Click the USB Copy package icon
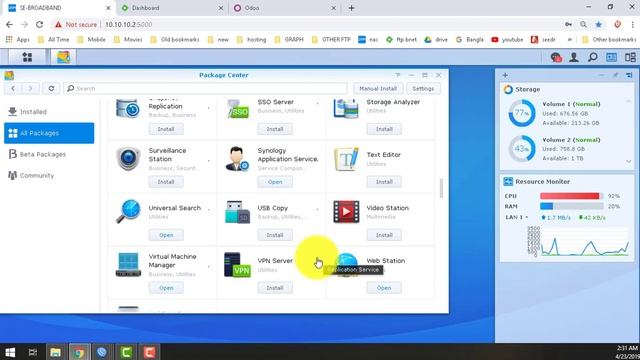 pos(237,211)
